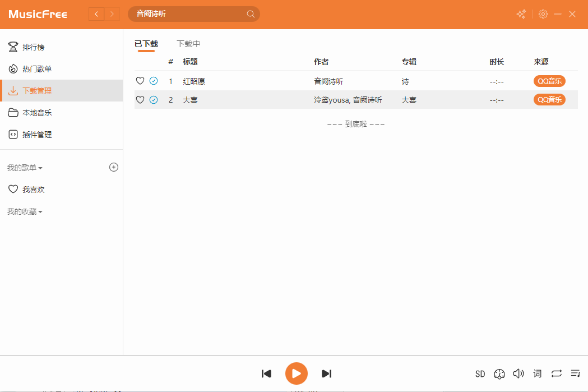
Task: Toggle favorite on the song 大喜
Action: (140, 99)
